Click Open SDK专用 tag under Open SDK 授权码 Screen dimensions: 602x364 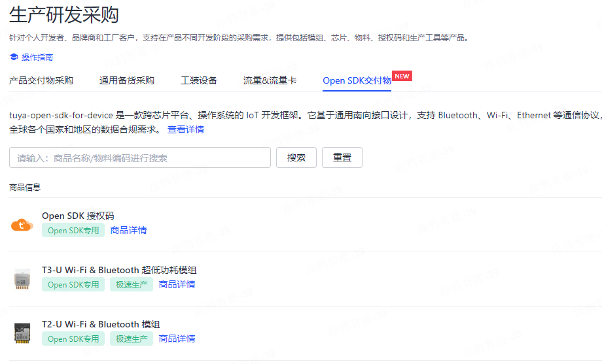73,231
